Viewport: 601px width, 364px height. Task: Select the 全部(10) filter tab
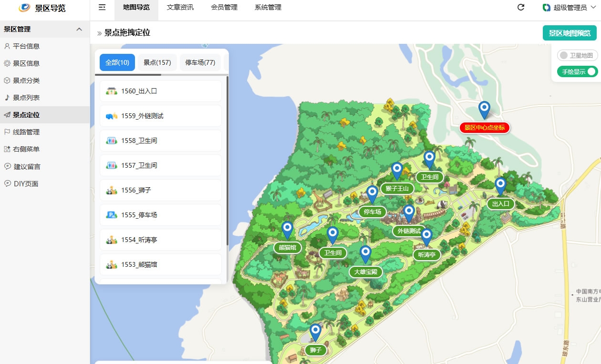[x=117, y=62]
